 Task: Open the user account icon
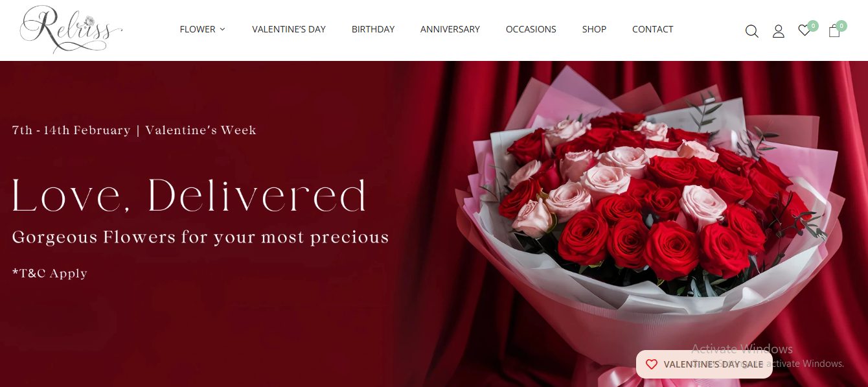coord(779,31)
